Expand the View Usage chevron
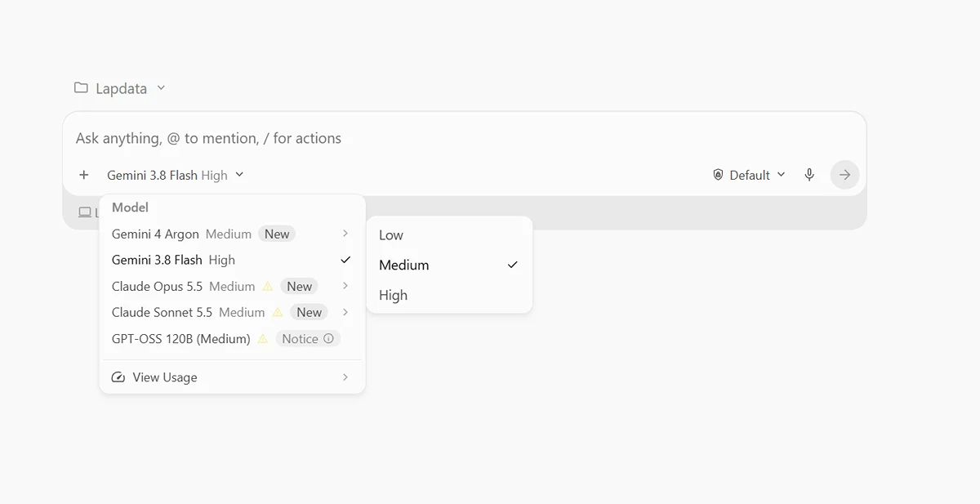 click(345, 377)
